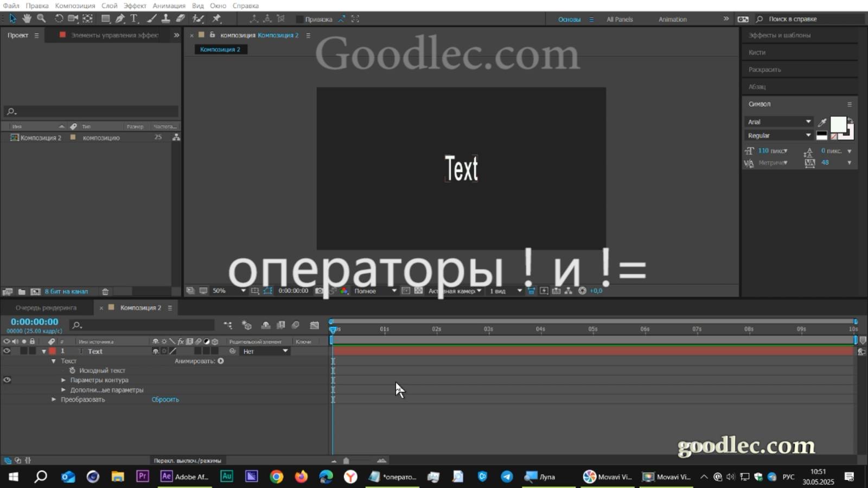The height and width of the screenshot is (488, 868).
Task: Toggle visibility of the Text layer
Action: click(x=7, y=351)
